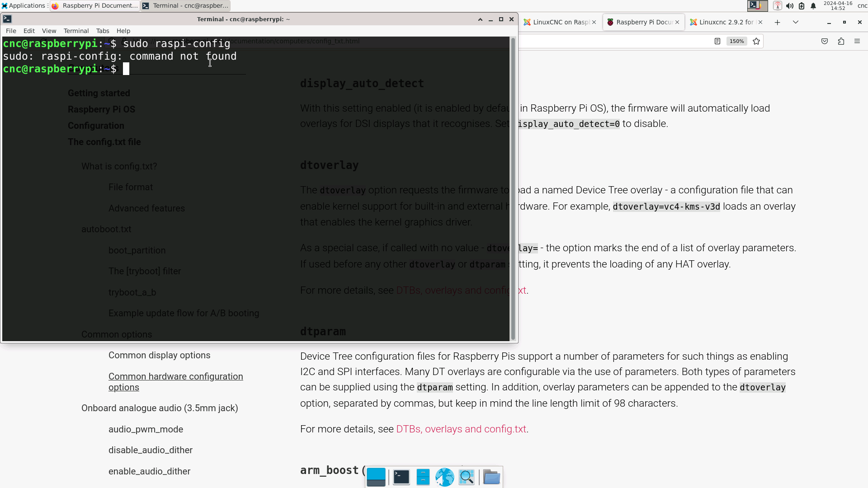Screen dimensions: 868x488
Task: Click the 150% zoom indicator
Action: point(736,41)
